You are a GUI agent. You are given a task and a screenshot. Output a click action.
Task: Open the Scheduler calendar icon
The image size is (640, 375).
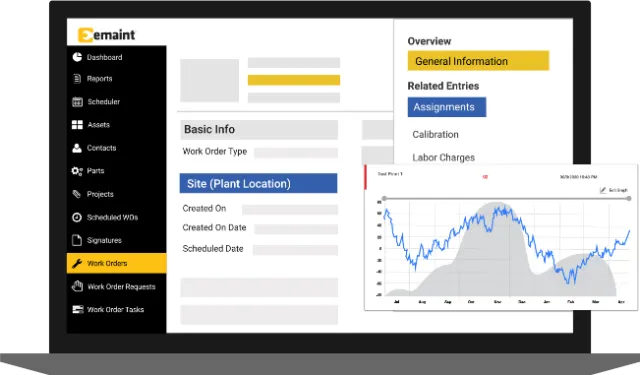(77, 102)
